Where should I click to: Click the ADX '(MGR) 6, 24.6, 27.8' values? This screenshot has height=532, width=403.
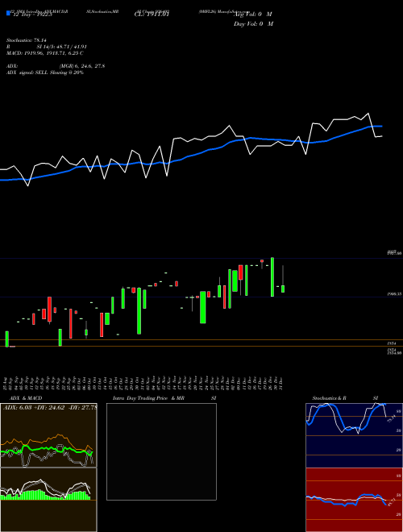(81, 66)
